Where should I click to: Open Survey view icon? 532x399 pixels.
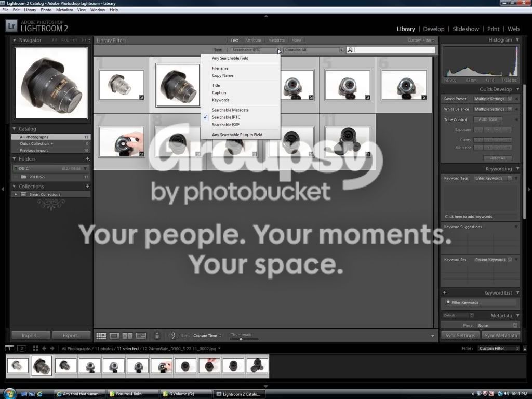click(141, 336)
